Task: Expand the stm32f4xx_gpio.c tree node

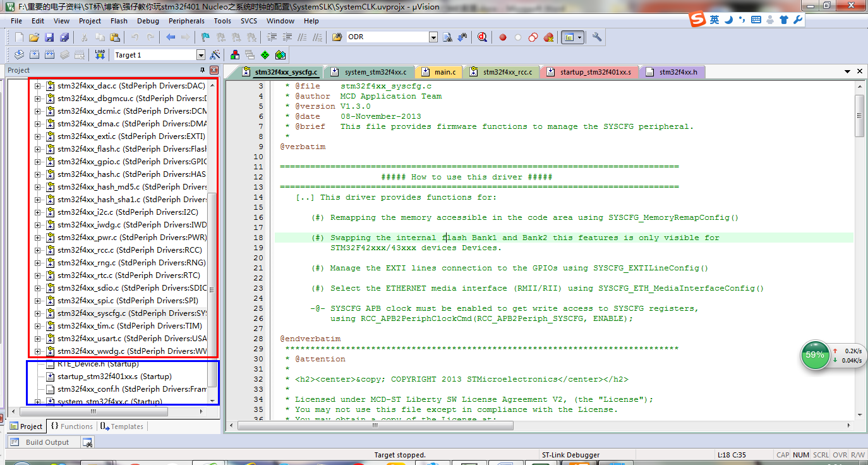Action: [37, 162]
